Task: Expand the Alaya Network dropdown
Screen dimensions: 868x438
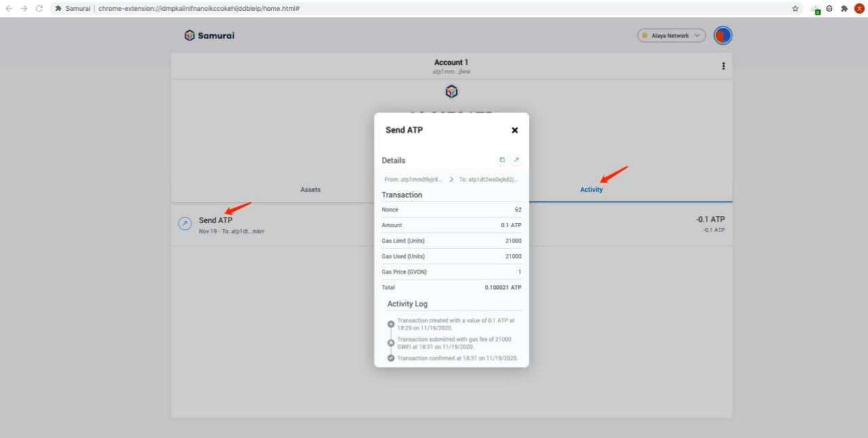Action: [671, 35]
